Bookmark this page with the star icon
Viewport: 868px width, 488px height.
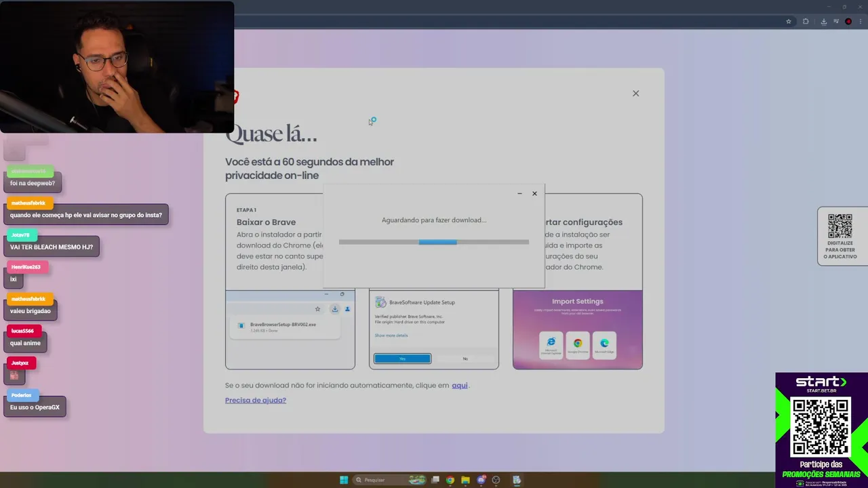coord(789,21)
